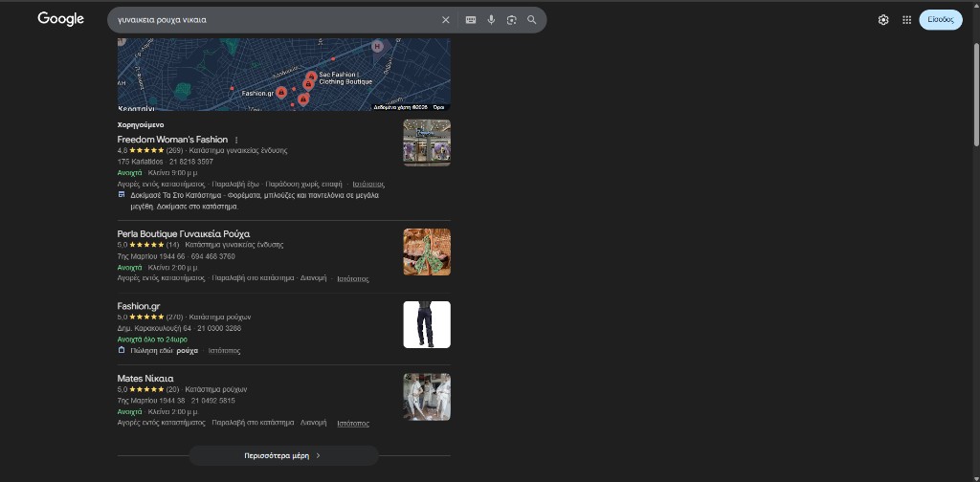The height and width of the screenshot is (482, 980).
Task: Visit the Ιστότοπος link for Freedom Woman's Fashion
Action: (x=368, y=185)
